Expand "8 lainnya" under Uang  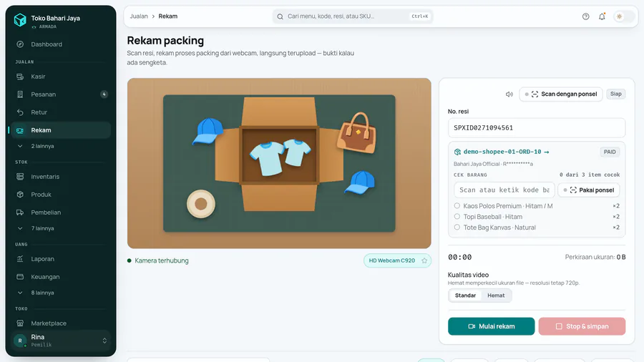click(60, 293)
